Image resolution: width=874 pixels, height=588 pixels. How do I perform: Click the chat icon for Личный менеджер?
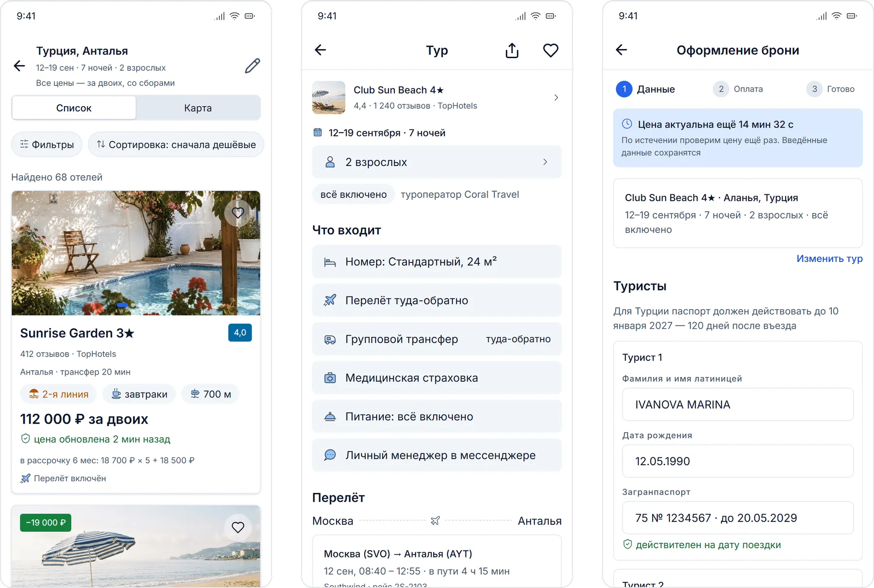[x=330, y=455]
